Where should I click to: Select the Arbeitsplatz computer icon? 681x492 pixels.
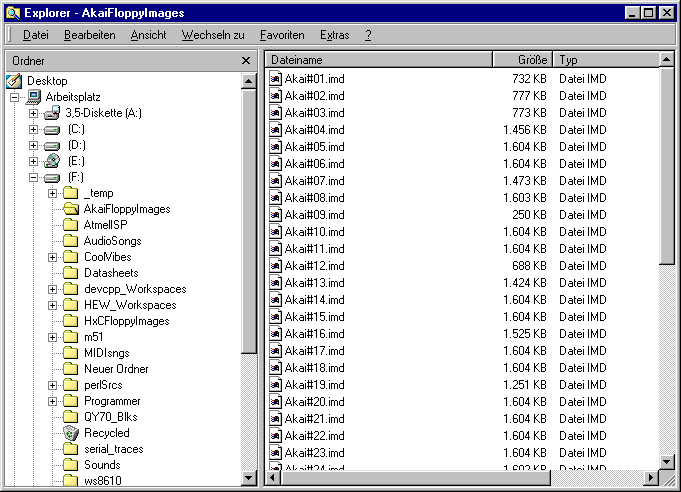[33, 97]
